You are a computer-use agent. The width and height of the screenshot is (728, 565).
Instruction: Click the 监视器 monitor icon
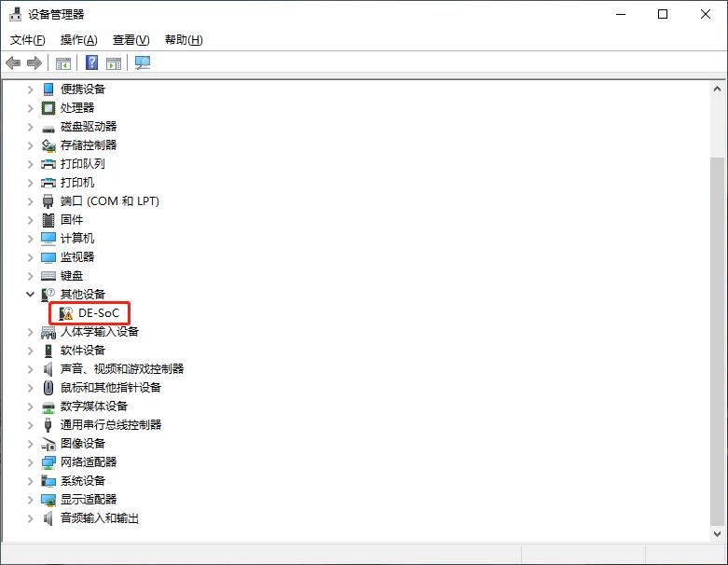pyautogui.click(x=48, y=257)
